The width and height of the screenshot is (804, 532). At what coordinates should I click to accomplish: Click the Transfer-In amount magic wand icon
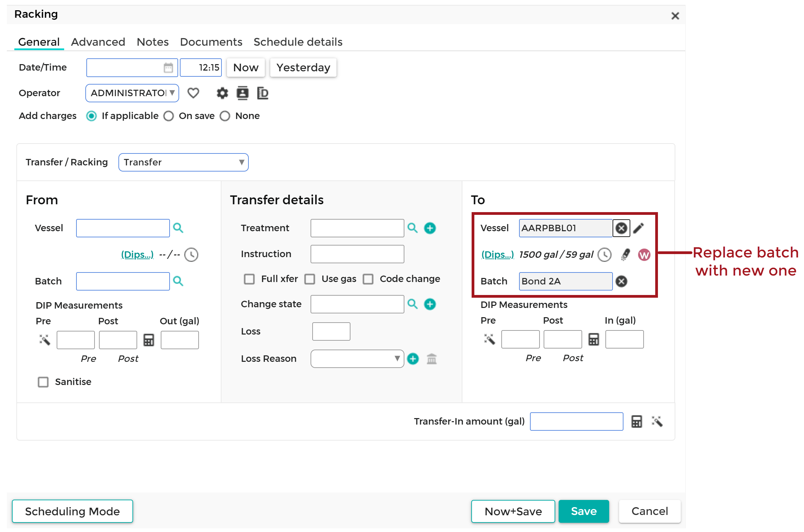click(x=657, y=422)
